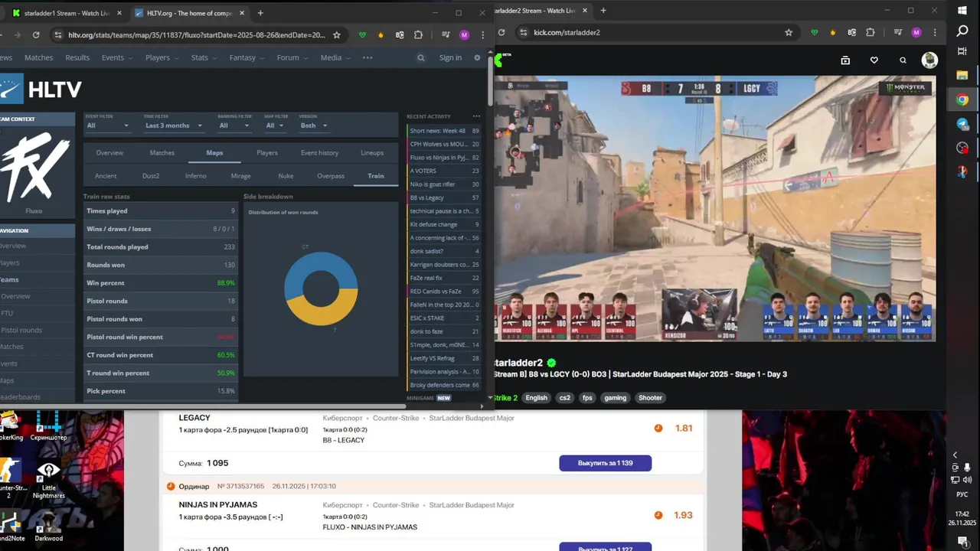Open Version 'Both' dropdown
Screen dimensions: 980x551
pos(314,126)
